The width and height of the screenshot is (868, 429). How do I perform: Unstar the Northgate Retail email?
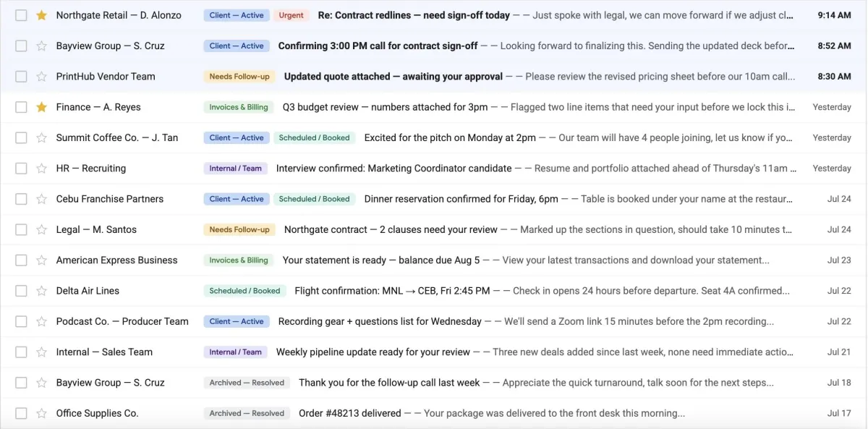(41, 15)
